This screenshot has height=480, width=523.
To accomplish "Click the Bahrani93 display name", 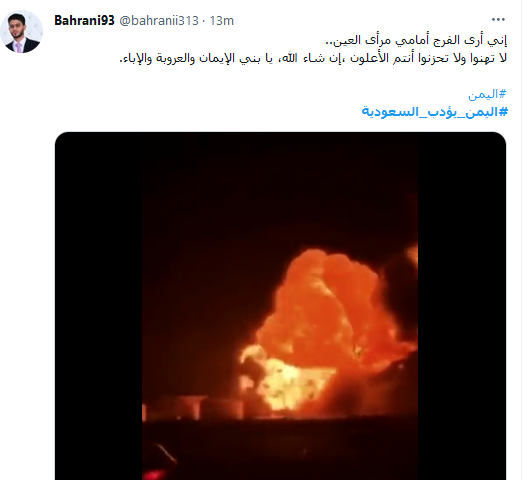I will pyautogui.click(x=84, y=21).
